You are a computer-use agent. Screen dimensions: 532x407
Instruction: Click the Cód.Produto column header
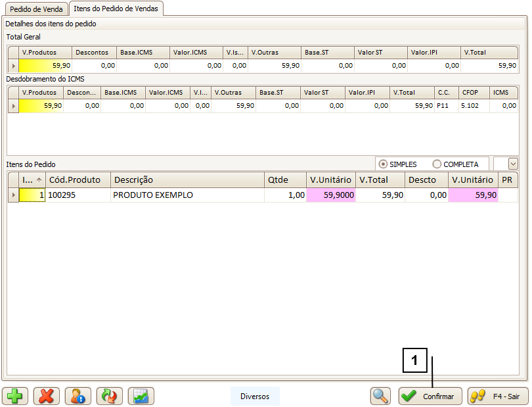coord(78,180)
